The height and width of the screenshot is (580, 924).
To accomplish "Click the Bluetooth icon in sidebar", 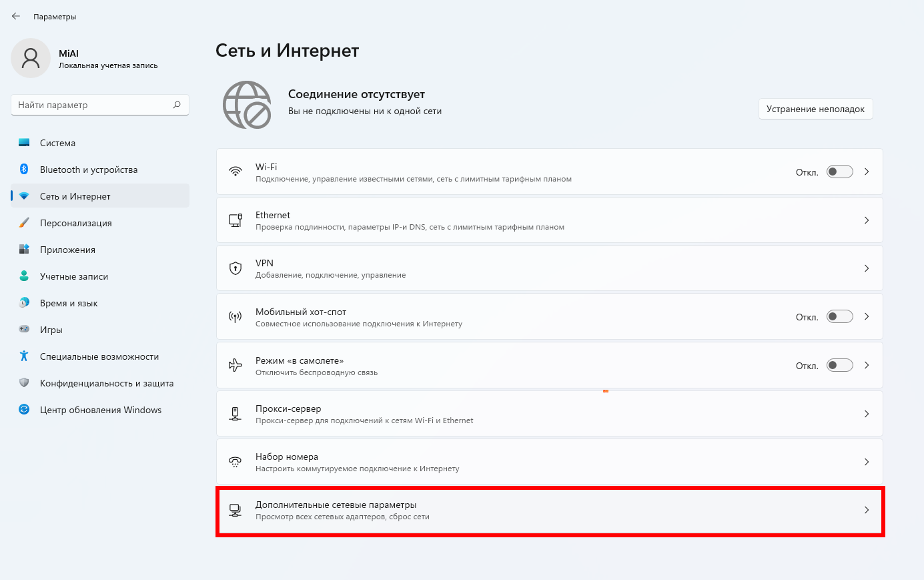I will click(x=24, y=170).
